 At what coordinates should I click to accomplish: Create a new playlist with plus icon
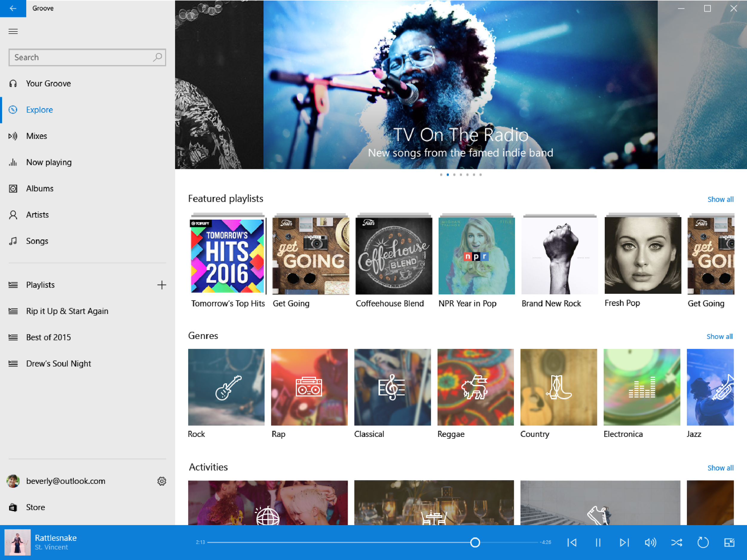(162, 285)
